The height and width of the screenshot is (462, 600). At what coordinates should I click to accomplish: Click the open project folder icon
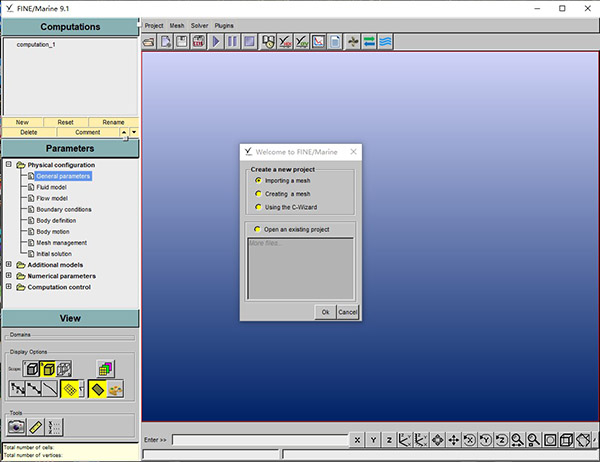point(150,42)
